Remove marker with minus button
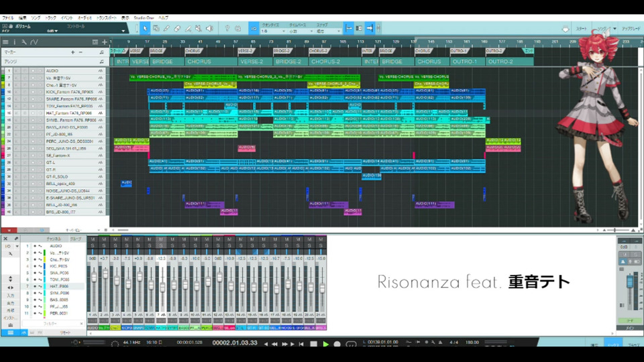This screenshot has height=362, width=644. coord(80,52)
